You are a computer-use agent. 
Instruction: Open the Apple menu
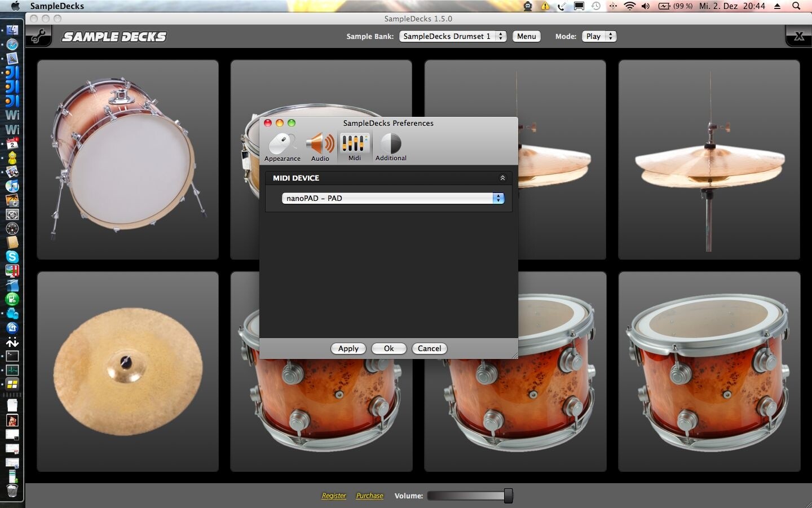coord(15,6)
